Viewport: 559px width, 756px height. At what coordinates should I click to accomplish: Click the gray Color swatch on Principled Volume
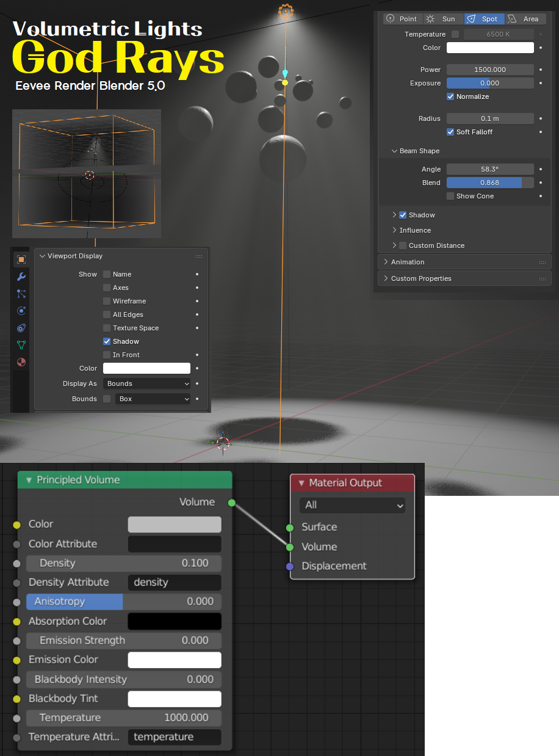click(175, 525)
